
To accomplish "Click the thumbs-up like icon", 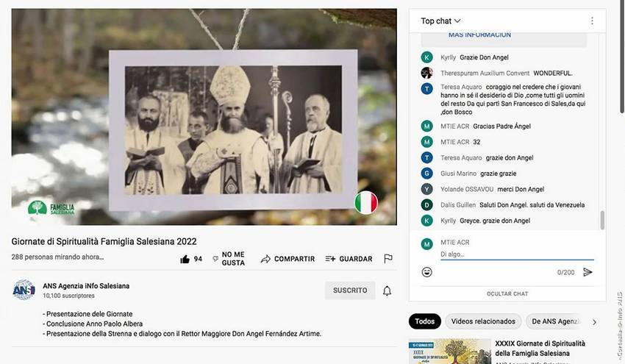I will (x=185, y=259).
